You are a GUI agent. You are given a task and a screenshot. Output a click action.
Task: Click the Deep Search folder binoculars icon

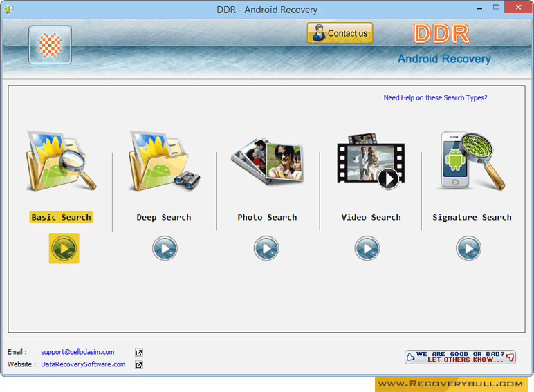click(164, 160)
